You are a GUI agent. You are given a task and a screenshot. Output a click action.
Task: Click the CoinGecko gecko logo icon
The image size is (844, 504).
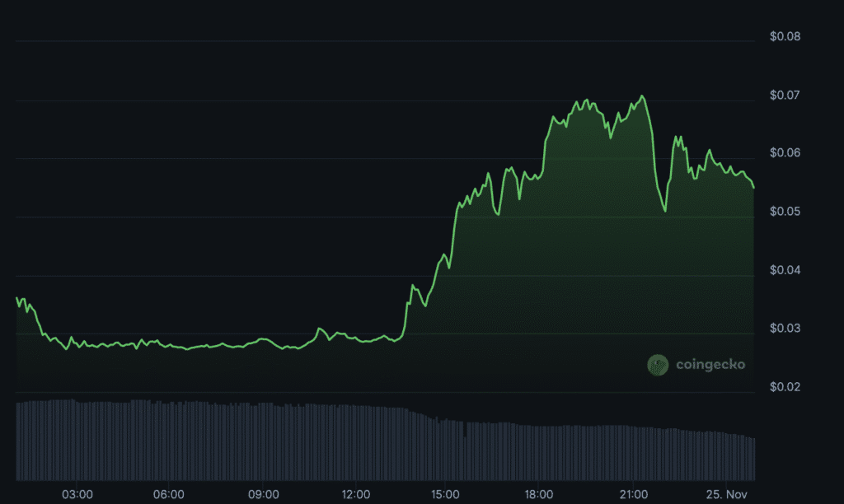pos(658,364)
